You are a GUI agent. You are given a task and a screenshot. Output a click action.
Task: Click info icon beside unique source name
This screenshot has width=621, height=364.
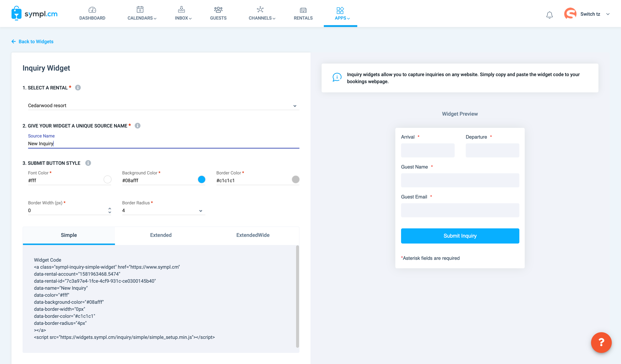click(138, 126)
